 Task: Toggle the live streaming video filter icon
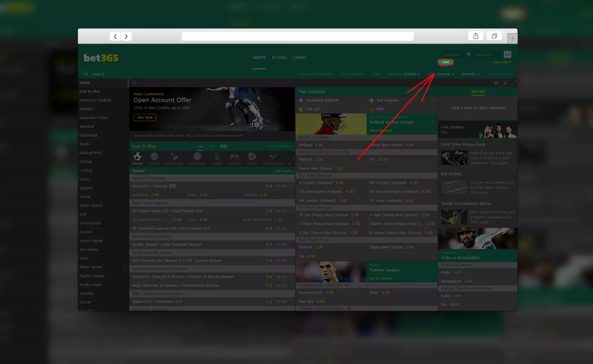(224, 146)
